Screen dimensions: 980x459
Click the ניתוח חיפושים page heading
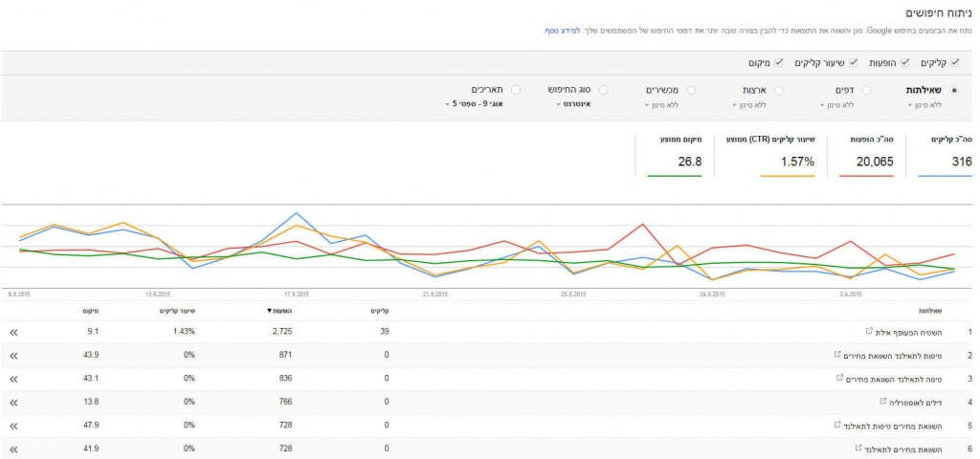click(x=939, y=12)
